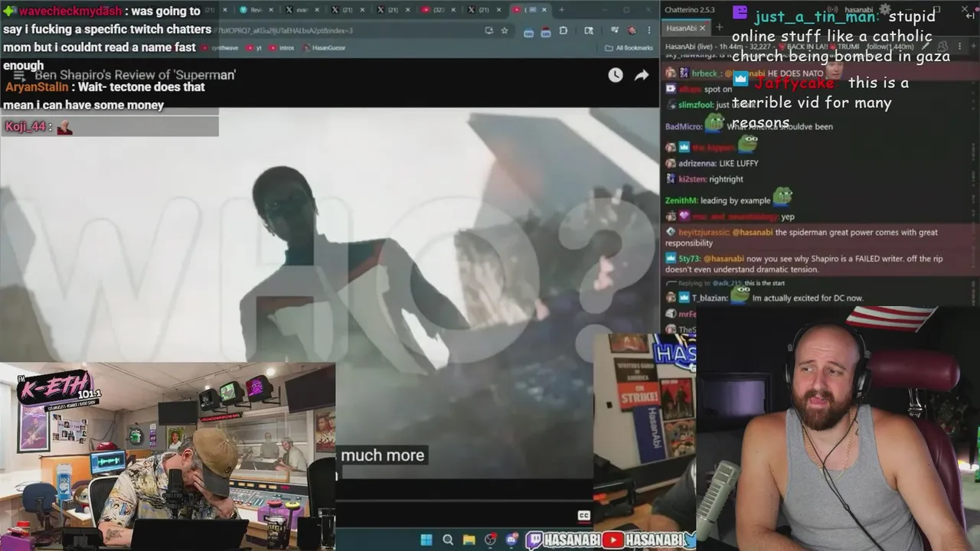
Task: Open Windows Start menu
Action: [x=426, y=540]
